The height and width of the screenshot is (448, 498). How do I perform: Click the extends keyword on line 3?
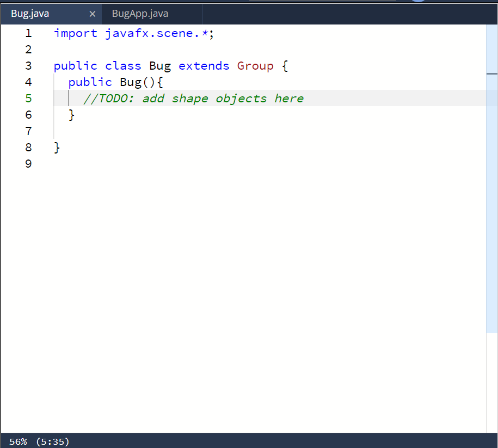204,66
